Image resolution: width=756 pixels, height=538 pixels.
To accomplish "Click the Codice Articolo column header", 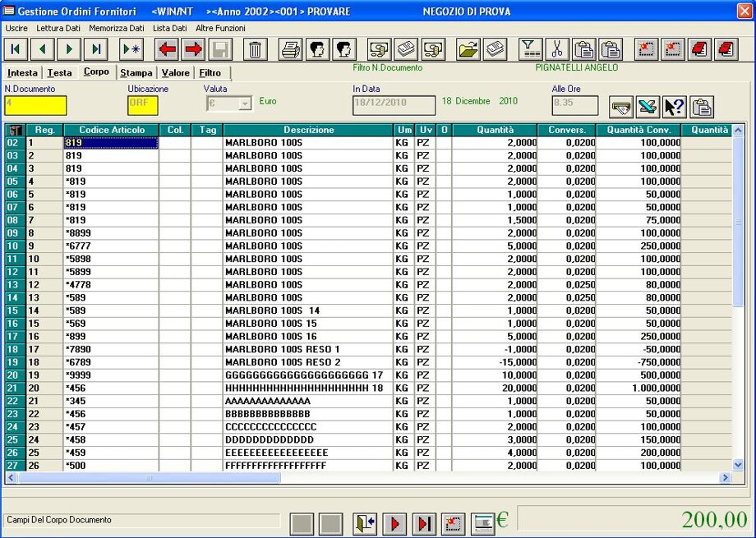I will (x=111, y=131).
